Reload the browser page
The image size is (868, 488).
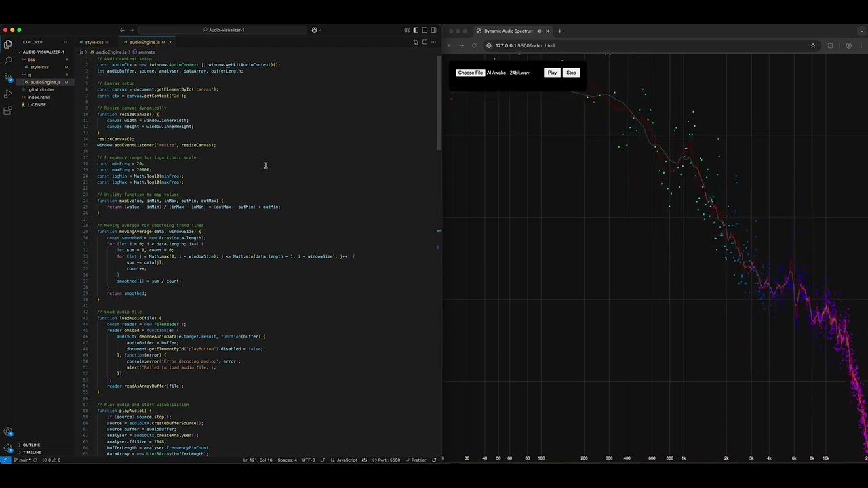pos(474,45)
